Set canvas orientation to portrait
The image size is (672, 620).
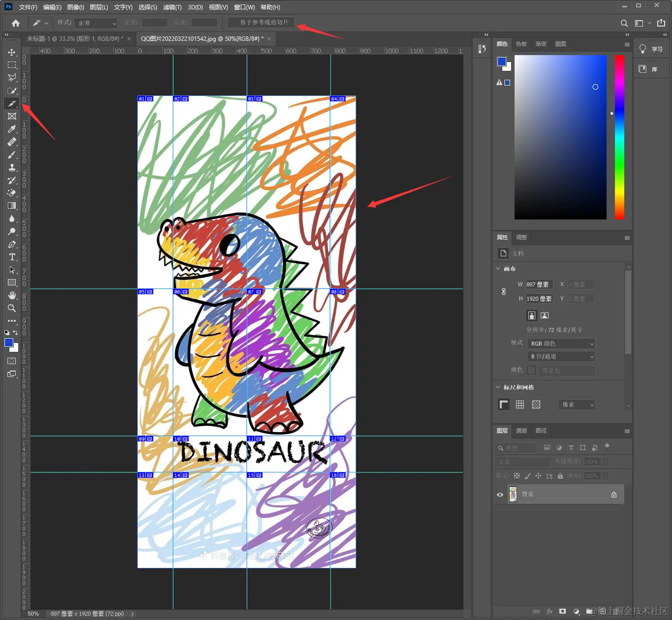coord(532,315)
